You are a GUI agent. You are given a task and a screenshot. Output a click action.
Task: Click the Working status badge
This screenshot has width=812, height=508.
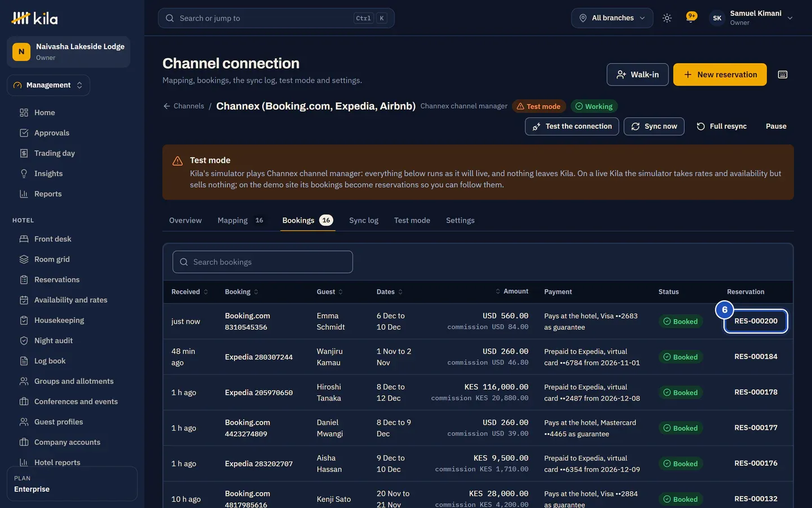point(594,106)
